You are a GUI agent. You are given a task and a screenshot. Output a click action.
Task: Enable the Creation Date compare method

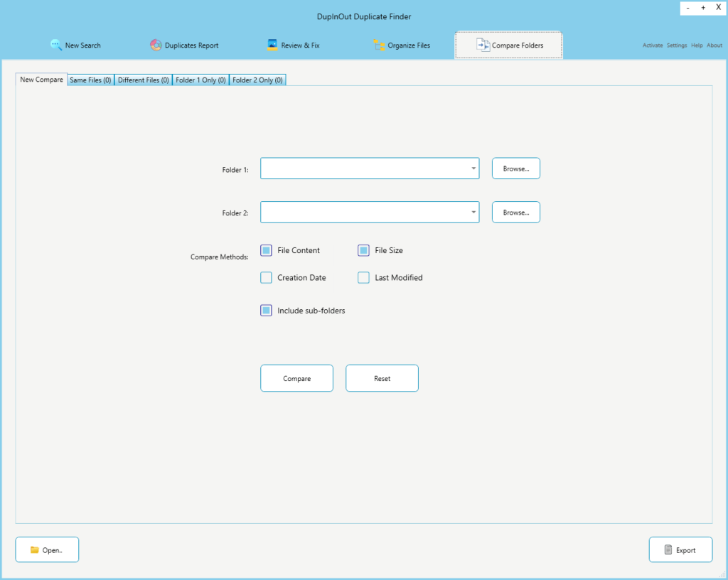(x=266, y=277)
